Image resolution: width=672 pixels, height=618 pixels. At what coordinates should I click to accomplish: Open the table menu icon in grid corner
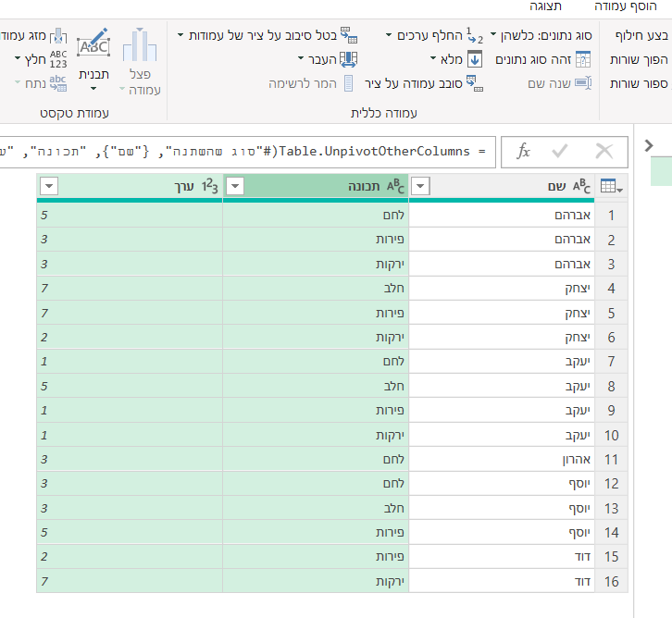(610, 187)
